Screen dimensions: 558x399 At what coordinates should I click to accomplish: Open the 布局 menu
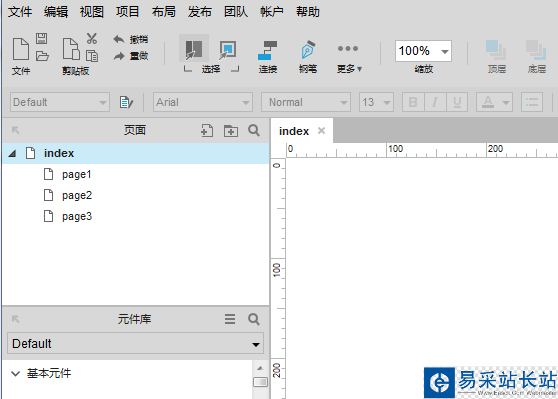(x=164, y=12)
